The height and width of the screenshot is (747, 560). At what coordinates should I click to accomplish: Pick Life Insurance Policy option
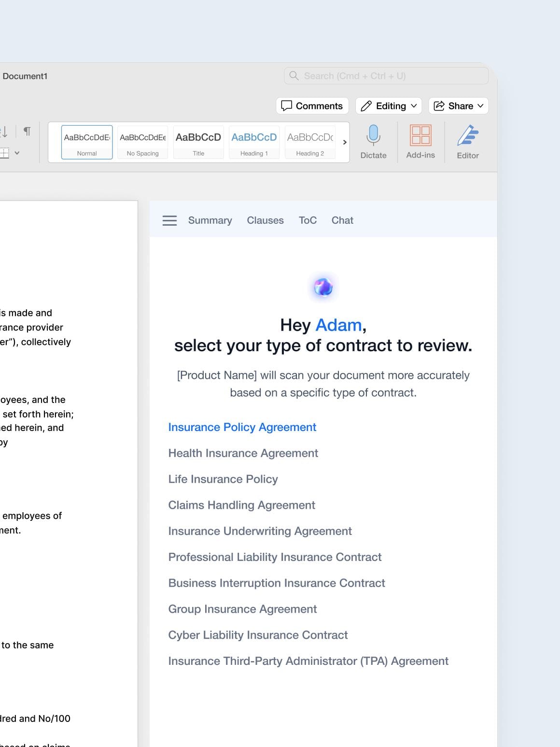223,479
